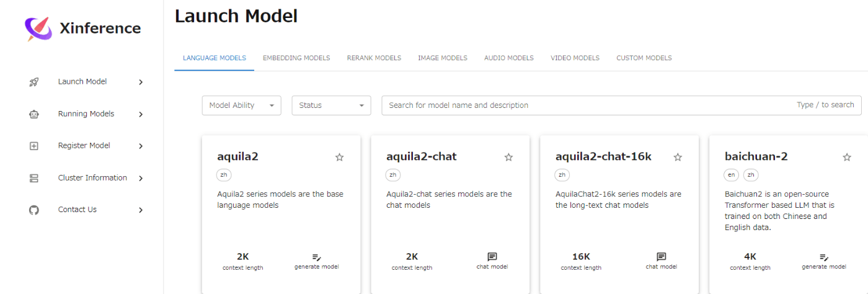This screenshot has width=868, height=294.
Task: Click the chat model icon on aquila2-chat-16k card
Action: (x=662, y=257)
